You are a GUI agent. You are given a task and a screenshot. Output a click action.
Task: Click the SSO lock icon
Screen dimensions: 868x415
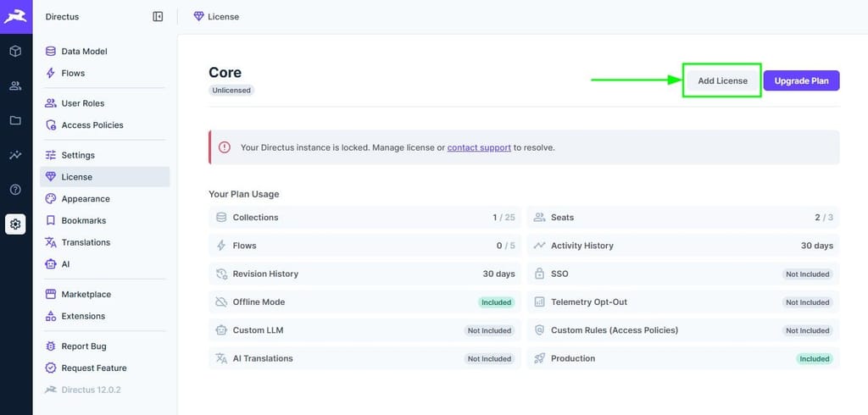pyautogui.click(x=539, y=274)
